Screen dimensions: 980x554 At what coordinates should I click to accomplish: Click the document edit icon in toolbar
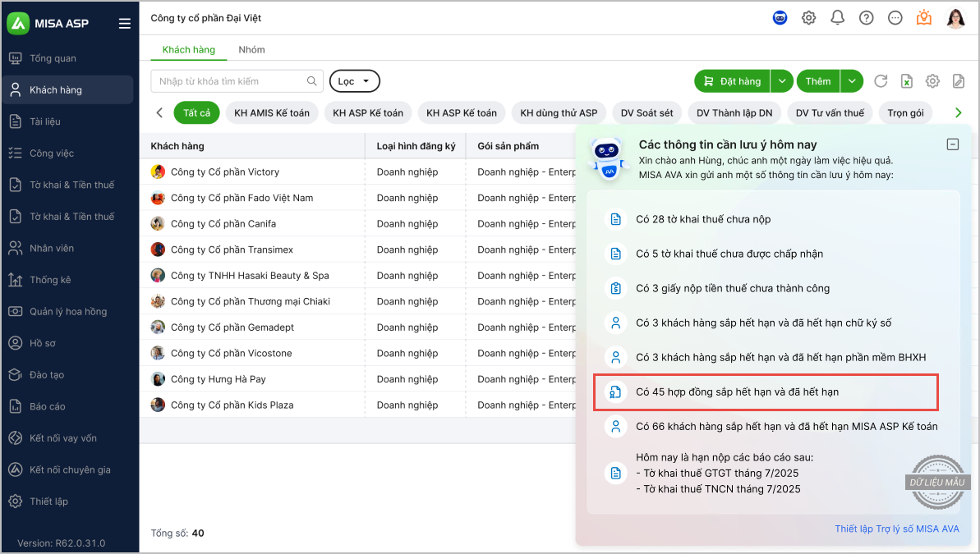pos(958,81)
